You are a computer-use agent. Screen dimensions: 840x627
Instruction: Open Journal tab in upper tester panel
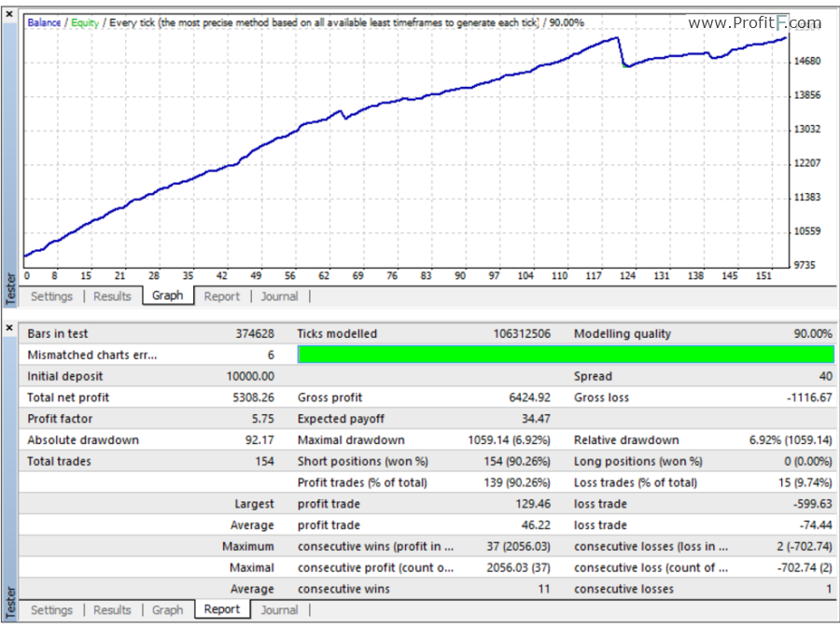[x=279, y=296]
